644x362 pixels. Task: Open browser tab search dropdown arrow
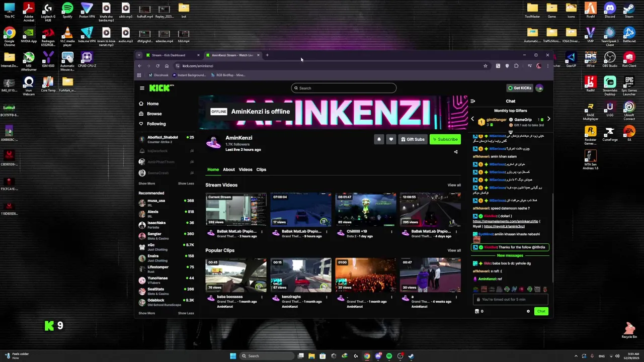(x=139, y=55)
